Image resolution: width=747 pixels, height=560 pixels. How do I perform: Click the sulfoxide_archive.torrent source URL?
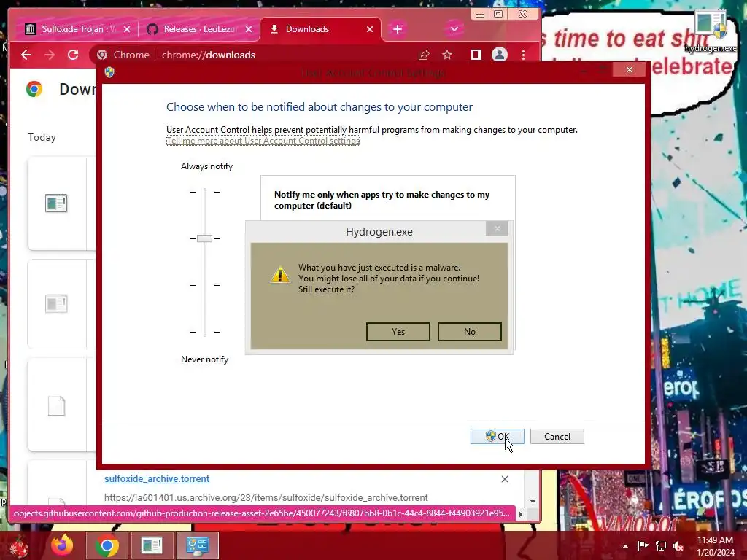[266, 497]
